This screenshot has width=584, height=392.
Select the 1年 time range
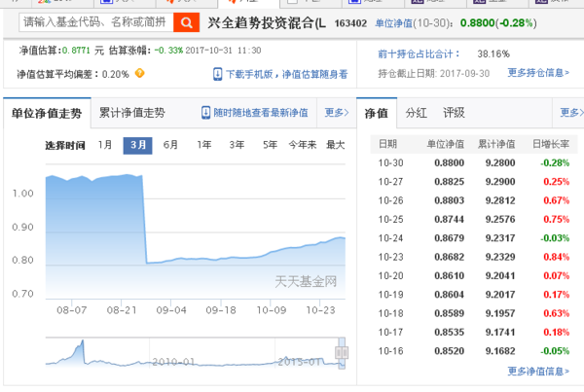pos(204,145)
